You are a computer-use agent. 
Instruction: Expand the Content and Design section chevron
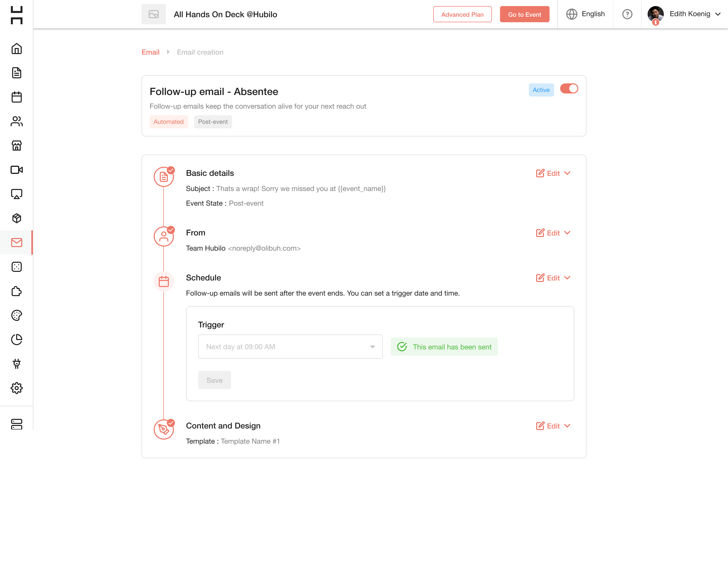pos(567,426)
